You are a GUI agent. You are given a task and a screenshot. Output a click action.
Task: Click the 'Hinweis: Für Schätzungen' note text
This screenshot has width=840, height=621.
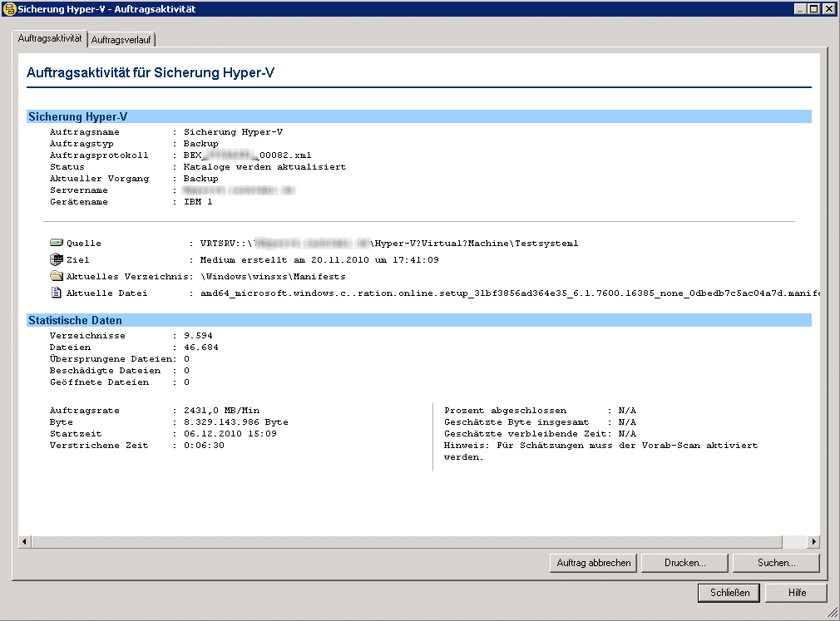(x=600, y=451)
